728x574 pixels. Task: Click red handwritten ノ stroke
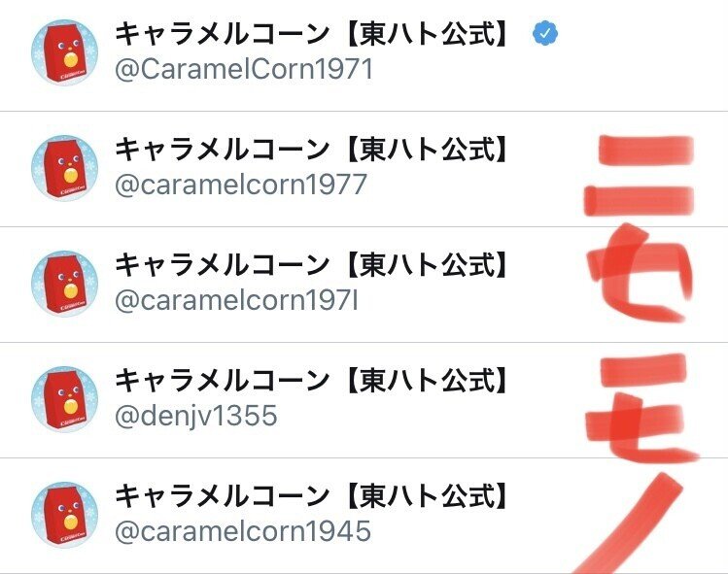pyautogui.click(x=628, y=523)
